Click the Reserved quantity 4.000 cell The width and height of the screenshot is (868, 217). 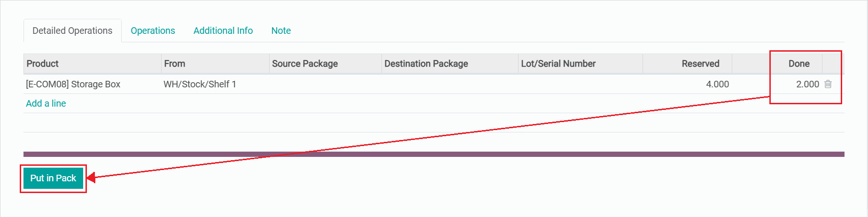pos(717,84)
